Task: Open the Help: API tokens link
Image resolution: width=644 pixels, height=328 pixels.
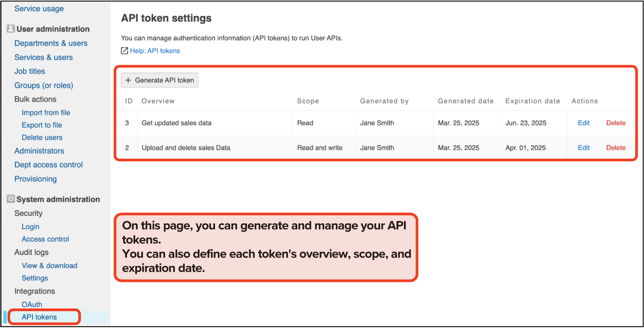Action: (x=155, y=51)
